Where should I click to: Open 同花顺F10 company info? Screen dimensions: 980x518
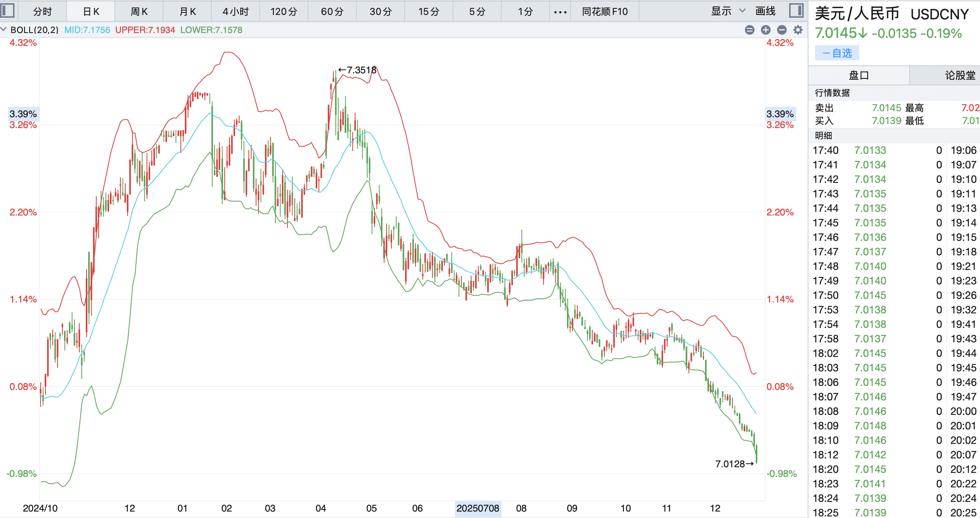point(605,12)
